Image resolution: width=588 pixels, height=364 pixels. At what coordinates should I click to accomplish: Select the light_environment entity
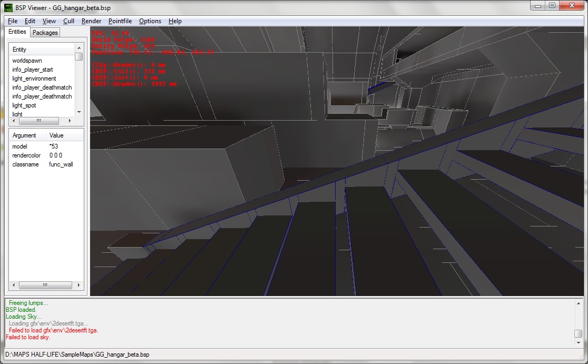coord(34,78)
